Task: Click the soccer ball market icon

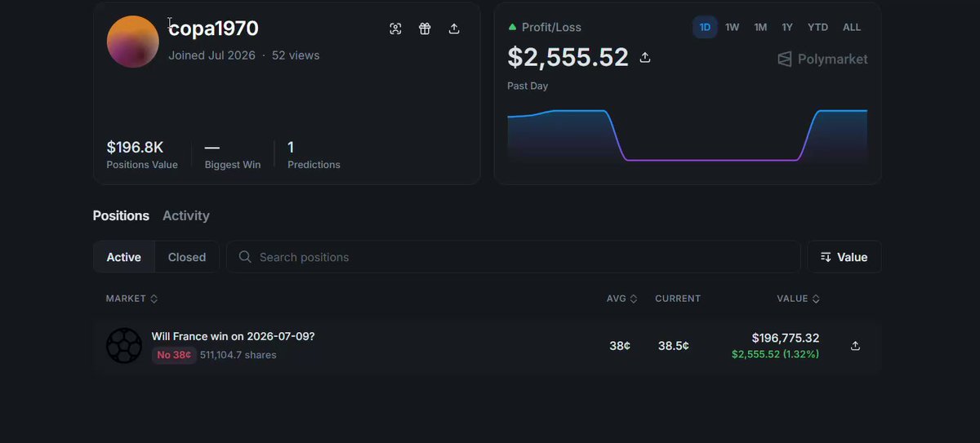Action: click(x=124, y=346)
